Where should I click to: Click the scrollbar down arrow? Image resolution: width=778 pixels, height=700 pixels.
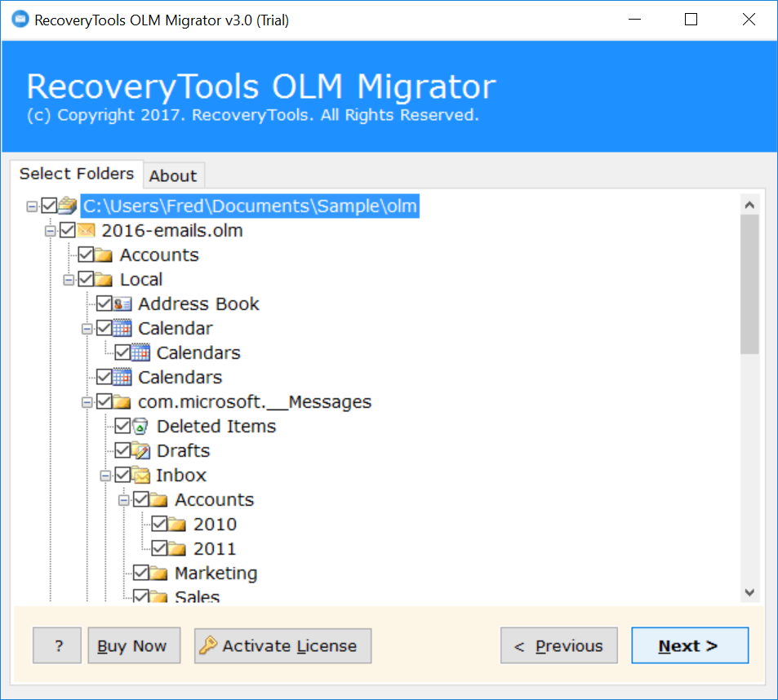[x=749, y=592]
